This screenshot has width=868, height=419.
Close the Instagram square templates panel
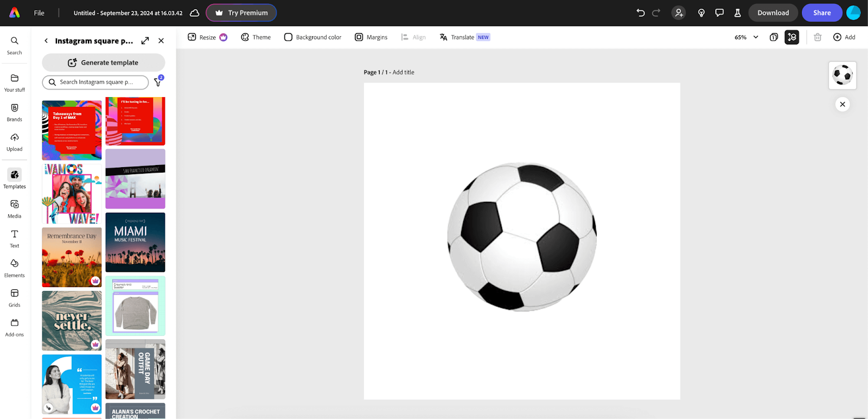161,41
